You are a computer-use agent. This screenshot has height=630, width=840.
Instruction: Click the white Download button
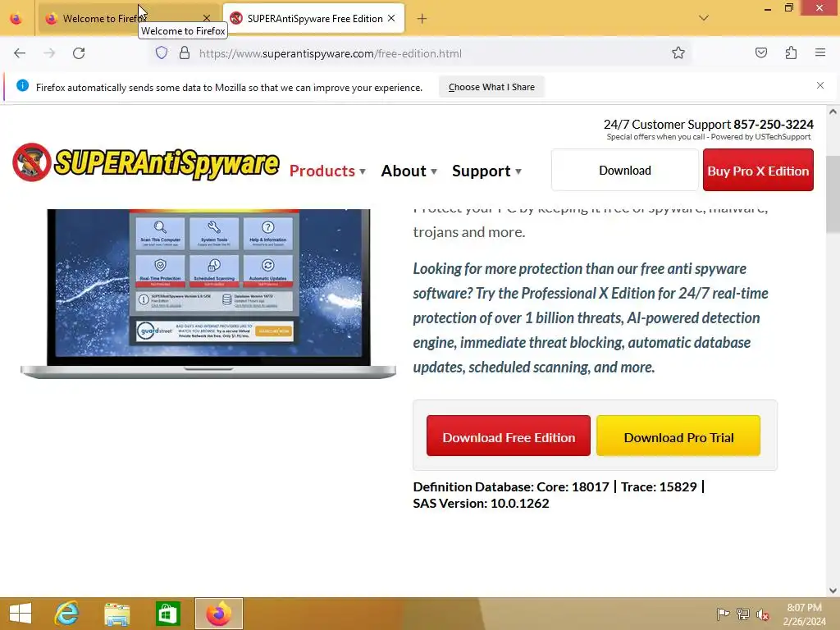coord(624,171)
